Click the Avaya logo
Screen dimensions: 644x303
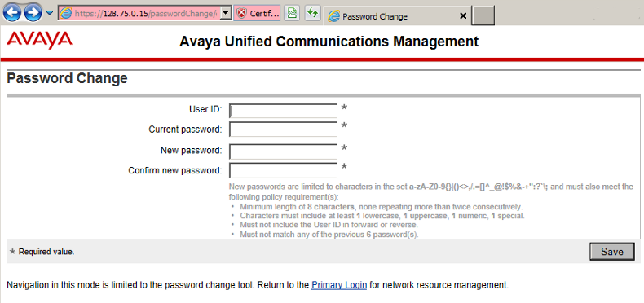pos(39,40)
